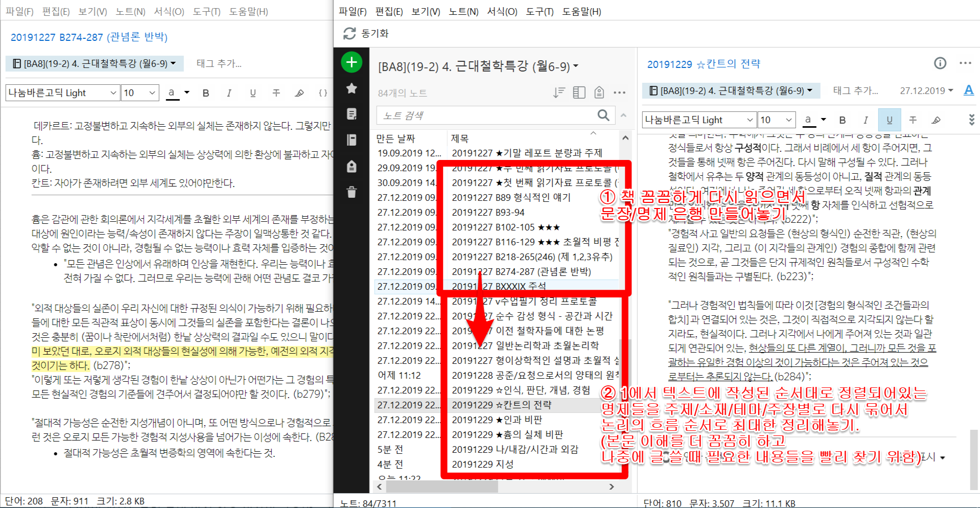Change note list view layout icon
Screen dimensions: 980x508
[x=579, y=93]
